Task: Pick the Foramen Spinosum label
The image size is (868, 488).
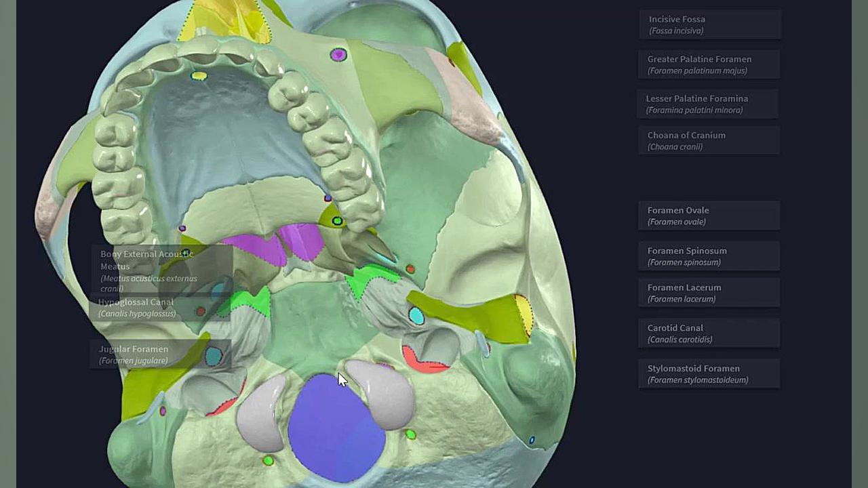Action: [x=709, y=256]
